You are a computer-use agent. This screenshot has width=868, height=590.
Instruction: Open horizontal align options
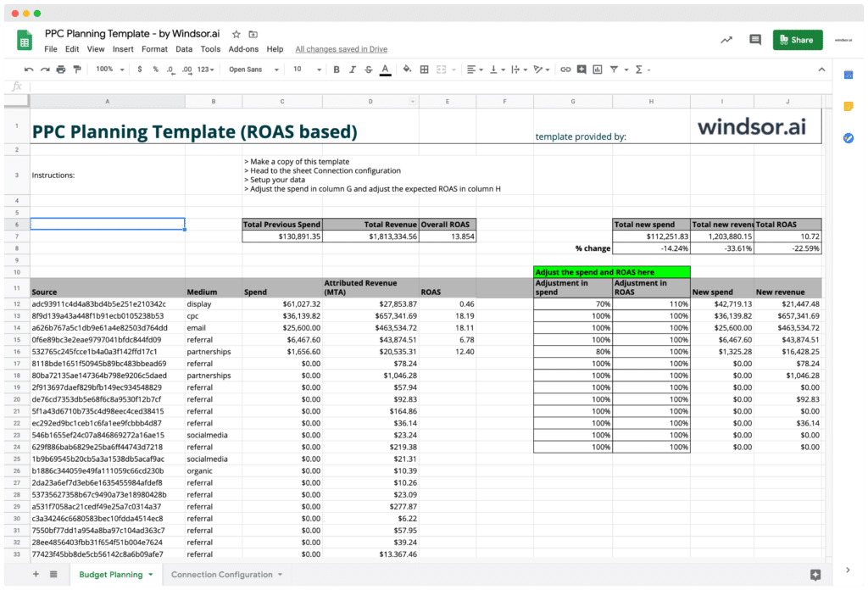click(475, 70)
